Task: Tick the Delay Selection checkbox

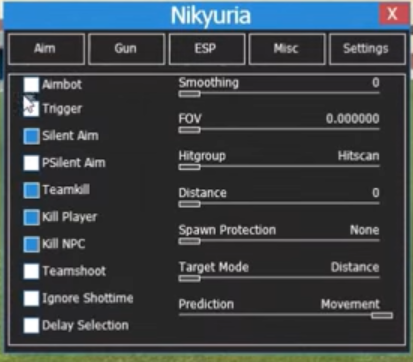Action: [x=31, y=325]
